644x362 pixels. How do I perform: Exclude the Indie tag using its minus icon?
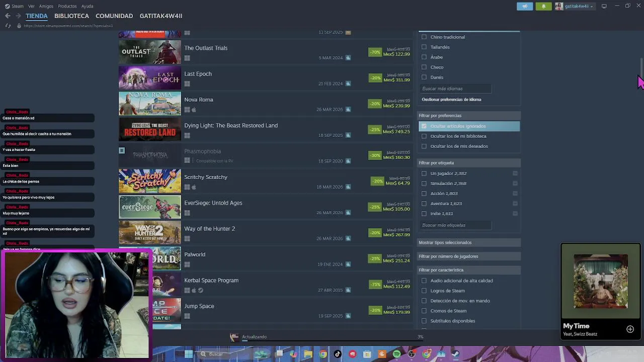point(515,214)
